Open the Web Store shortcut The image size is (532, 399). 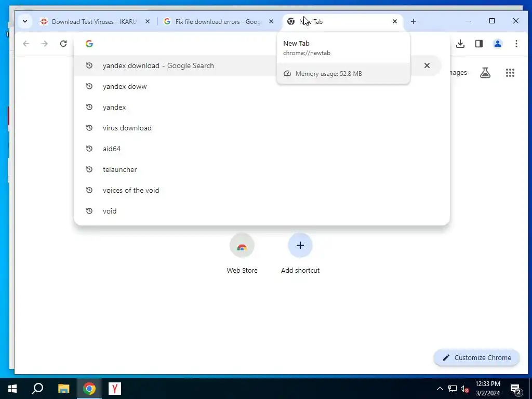coord(242,254)
